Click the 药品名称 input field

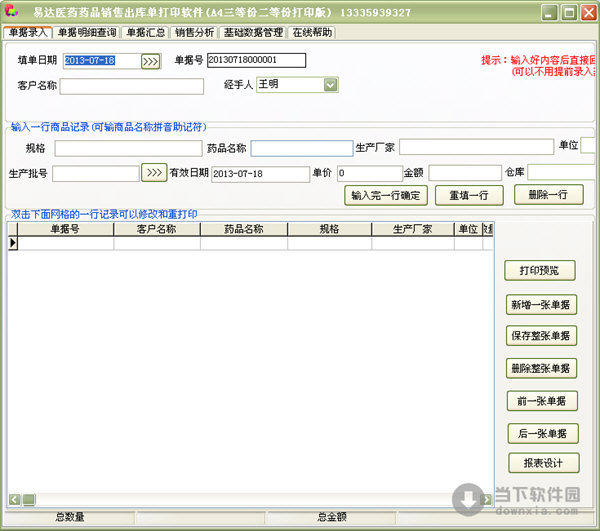coord(302,148)
